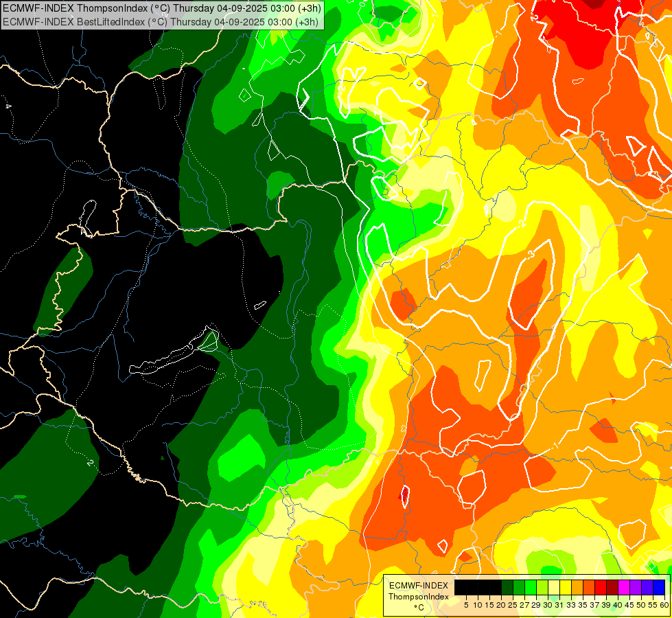Click the red 37–39 legend swatch

[601, 587]
